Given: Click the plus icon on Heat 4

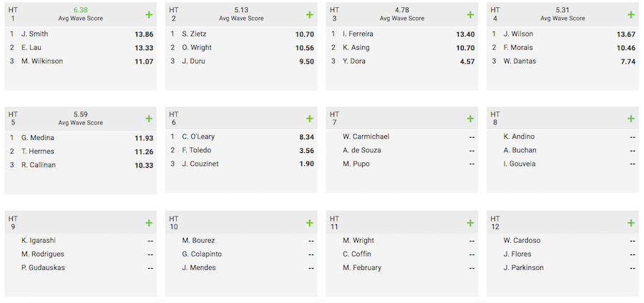Looking at the screenshot, I should [x=631, y=15].
